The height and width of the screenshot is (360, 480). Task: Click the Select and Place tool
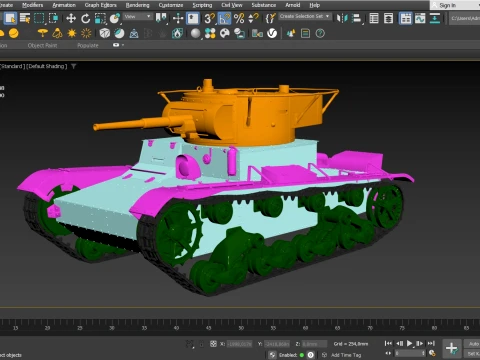pos(115,18)
